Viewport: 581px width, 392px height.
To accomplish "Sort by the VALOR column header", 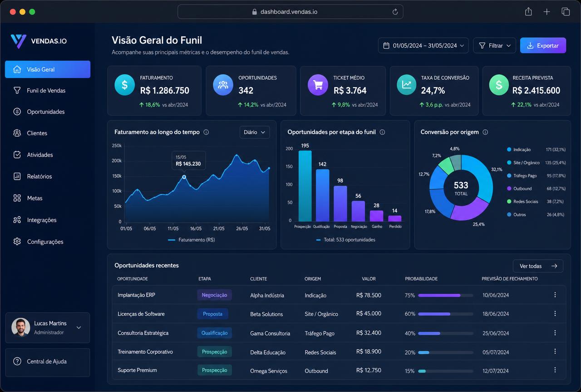I will (x=369, y=279).
